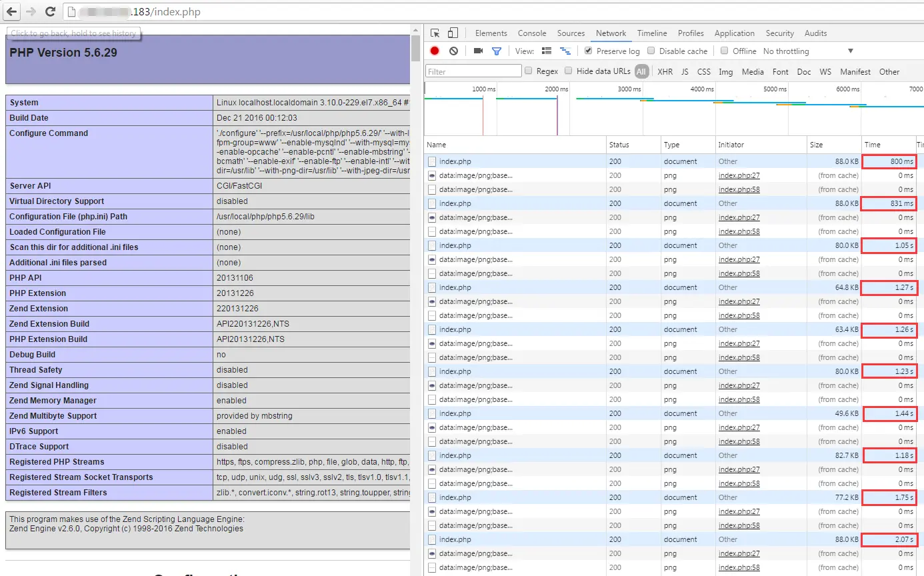Filter requests by JS
This screenshot has height=576, width=924.
click(685, 71)
